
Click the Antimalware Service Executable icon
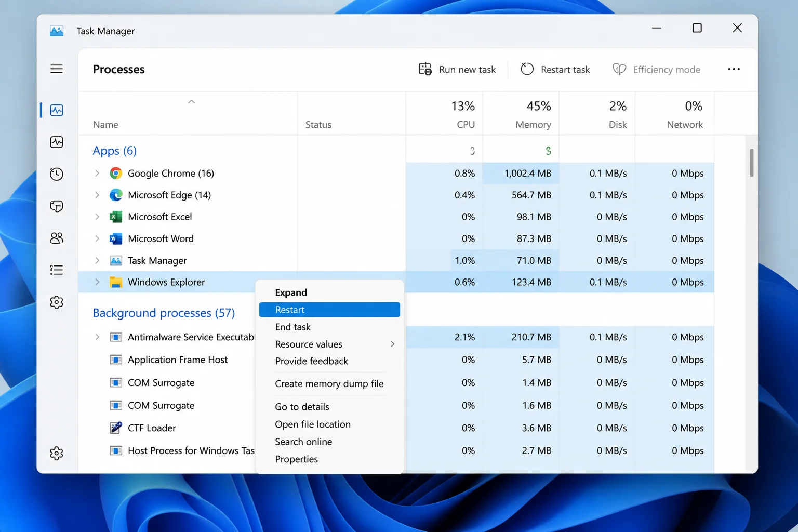click(116, 337)
